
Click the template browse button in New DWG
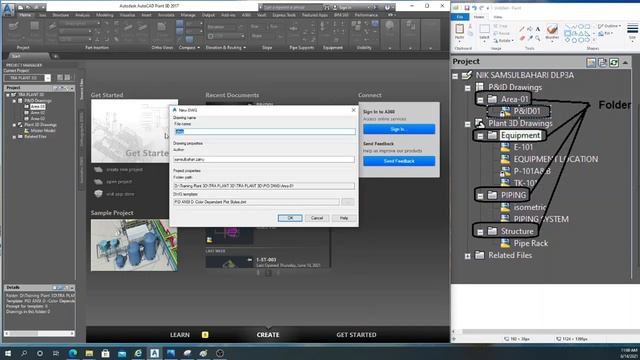[348, 202]
